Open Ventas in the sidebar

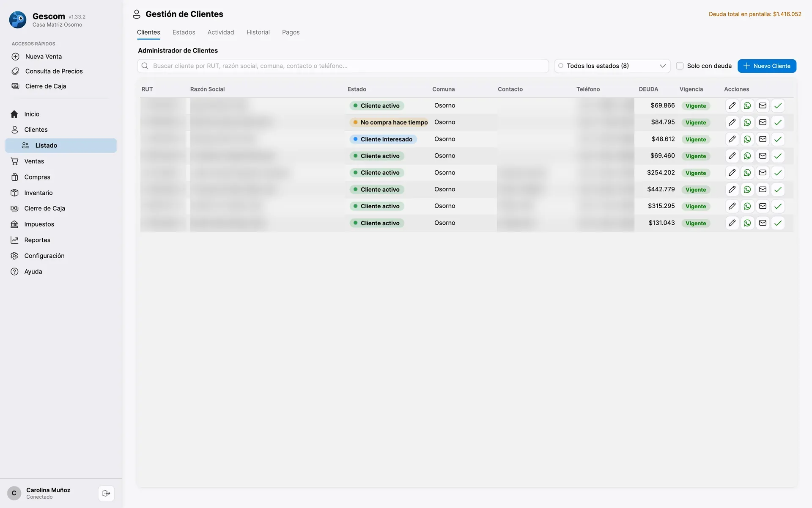pyautogui.click(x=61, y=161)
